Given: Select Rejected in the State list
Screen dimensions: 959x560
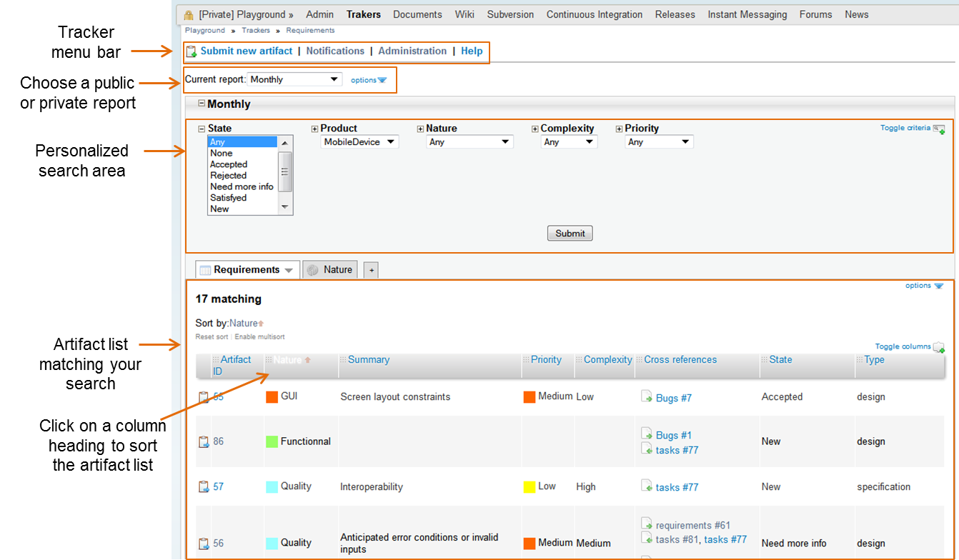Looking at the screenshot, I should [242, 176].
